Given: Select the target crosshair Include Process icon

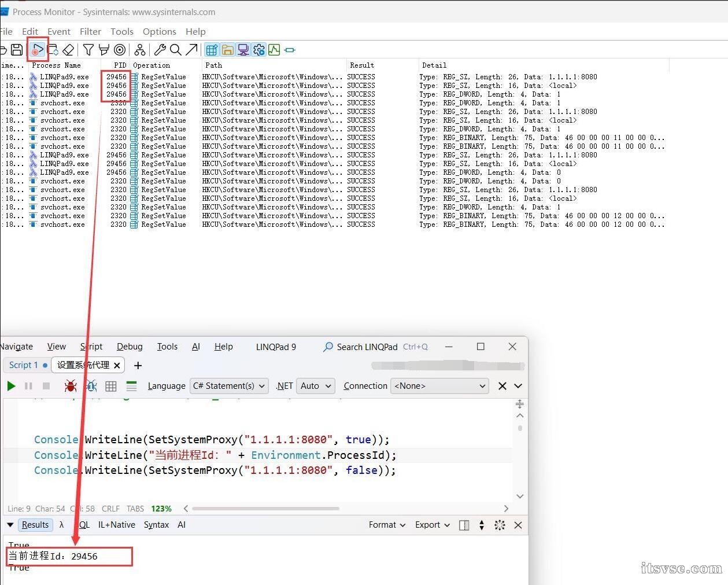Looking at the screenshot, I should click(120, 50).
